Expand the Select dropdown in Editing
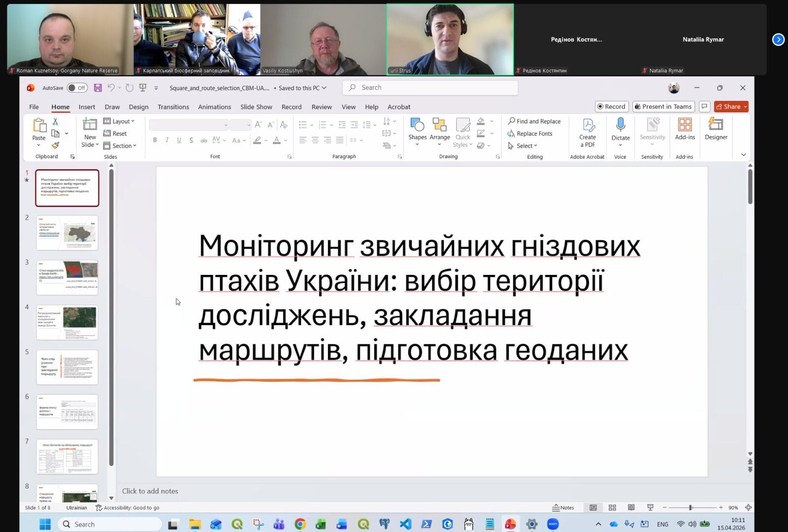This screenshot has height=532, width=788. [x=523, y=146]
